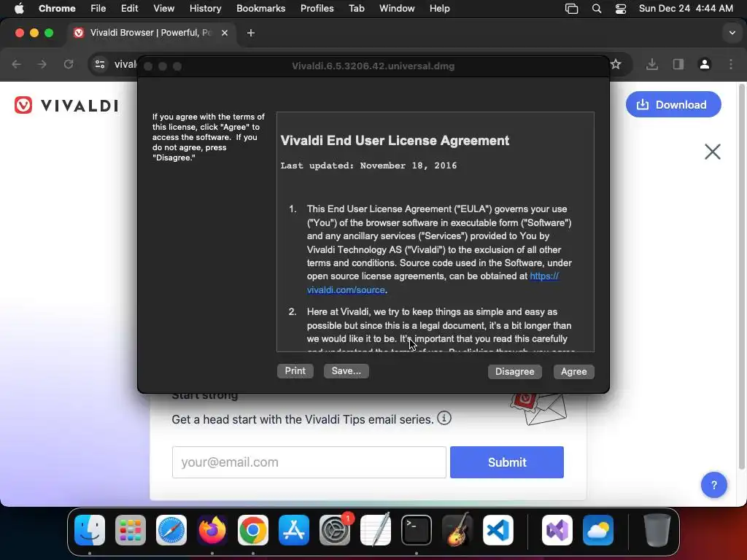Close the Vivaldi page overlay with X

[x=712, y=152]
